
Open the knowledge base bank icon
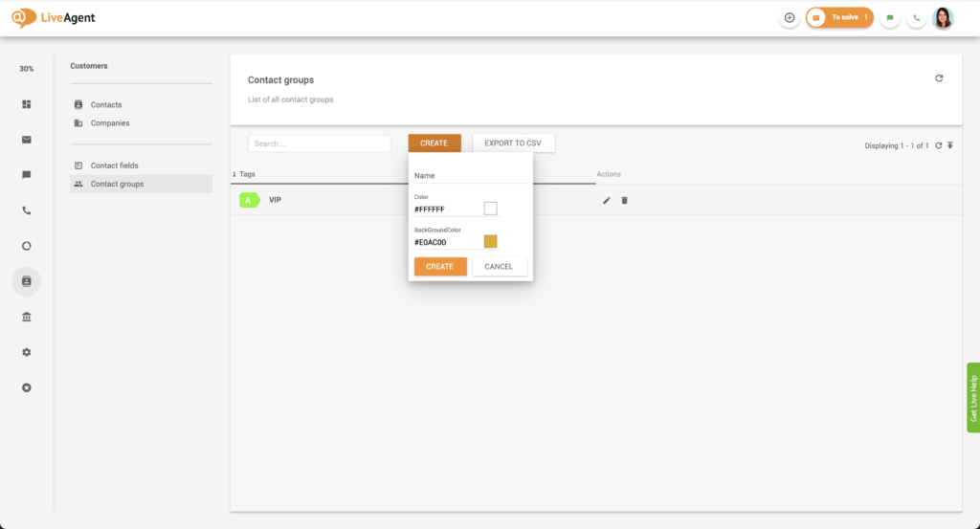27,317
